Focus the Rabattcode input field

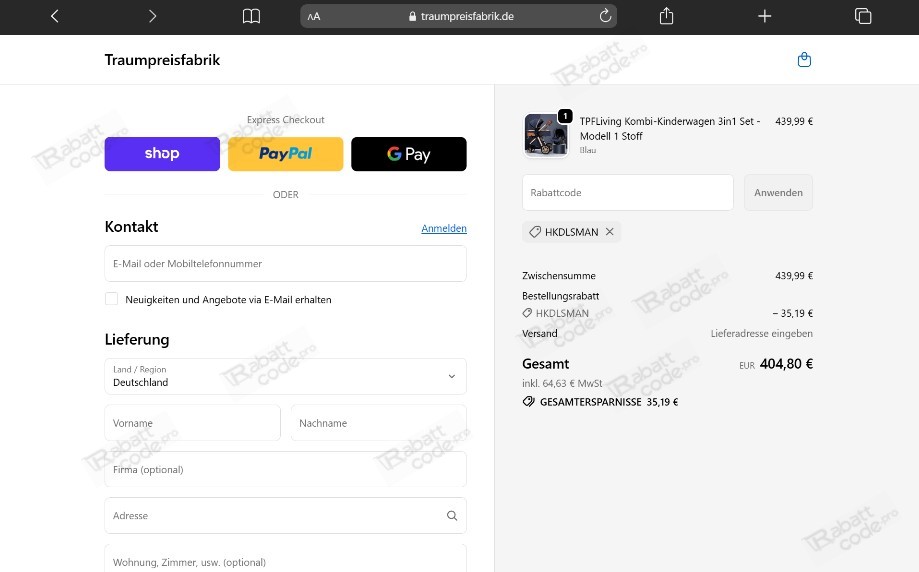coord(628,192)
